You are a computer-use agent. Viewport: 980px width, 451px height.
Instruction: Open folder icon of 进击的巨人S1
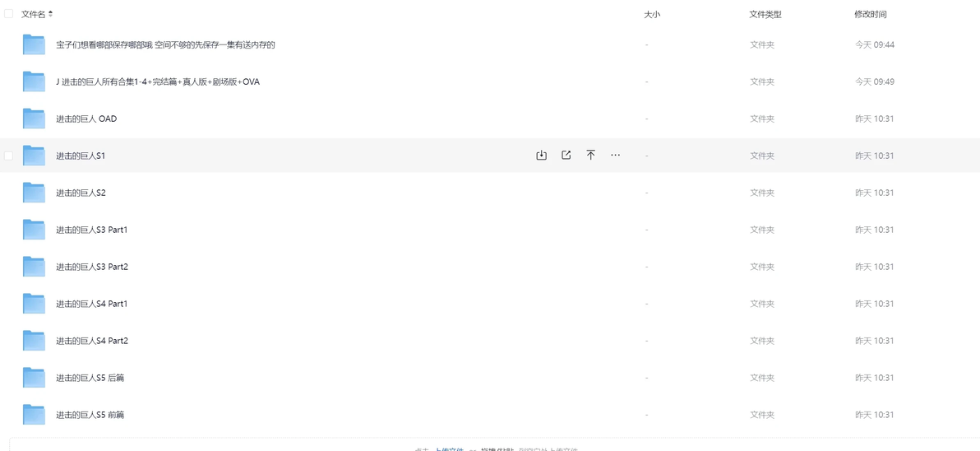[x=34, y=155]
